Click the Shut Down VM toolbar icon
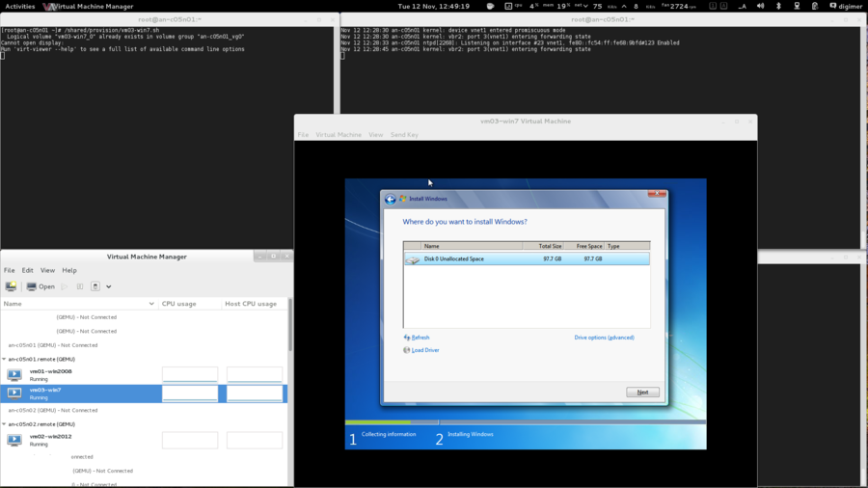This screenshot has width=868, height=488. pos(95,286)
